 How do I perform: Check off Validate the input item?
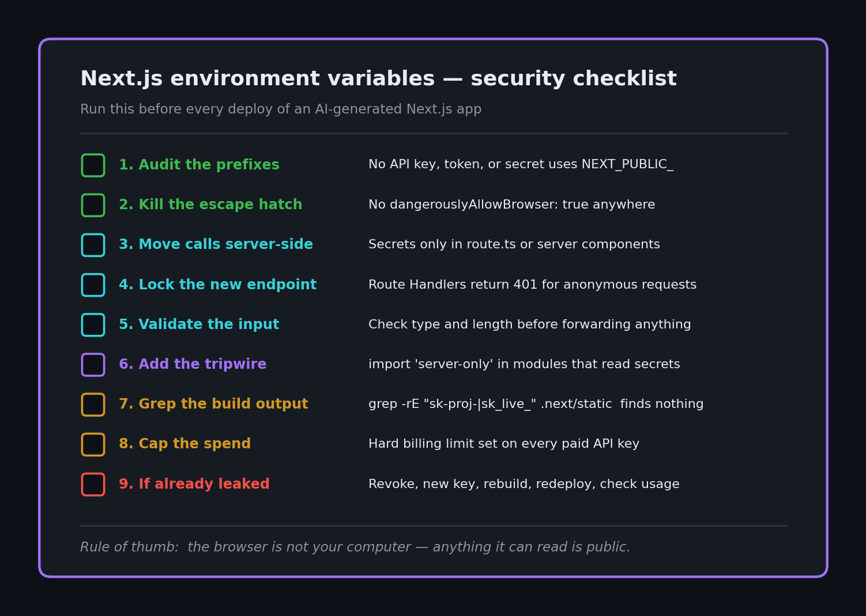(93, 325)
